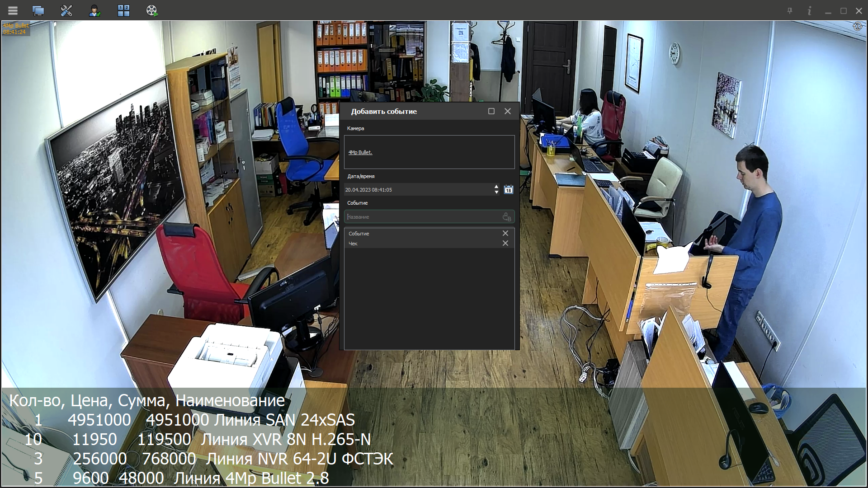This screenshot has width=868, height=488.
Task: Remove the Событие list entry with X
Action: point(505,233)
